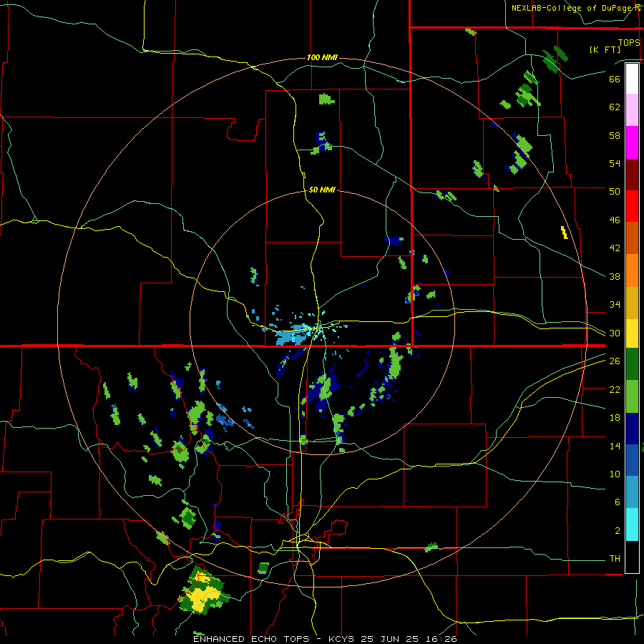The width and height of the screenshot is (644, 644).
Task: Click the legend value "26"
Action: [x=615, y=361]
